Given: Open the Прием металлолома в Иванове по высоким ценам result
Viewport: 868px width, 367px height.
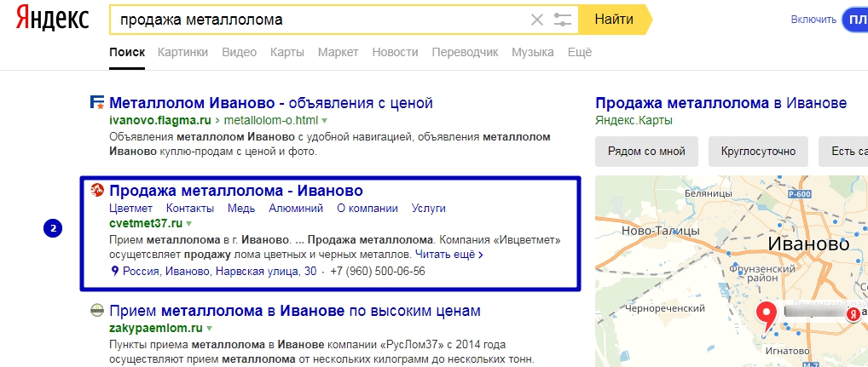Looking at the screenshot, I should coord(295,311).
